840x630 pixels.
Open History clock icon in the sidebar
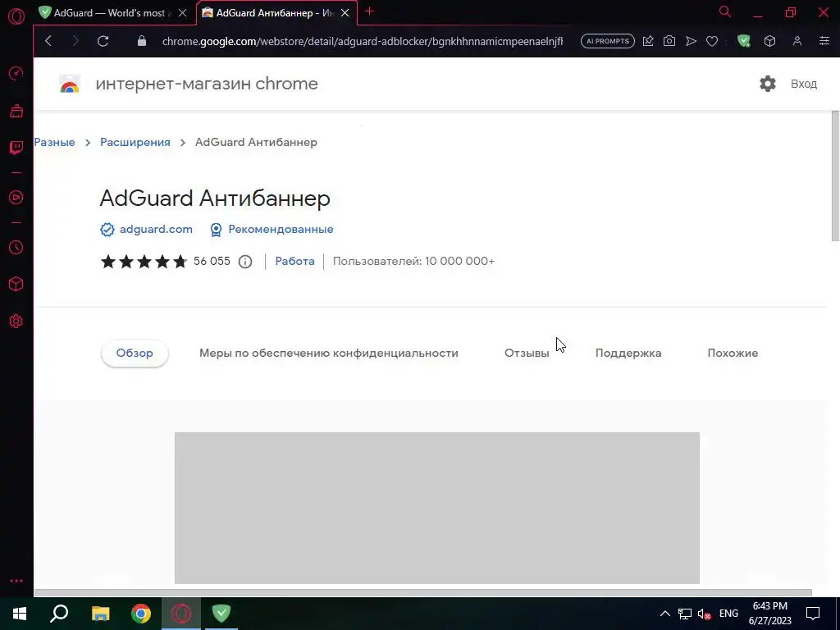pos(16,247)
